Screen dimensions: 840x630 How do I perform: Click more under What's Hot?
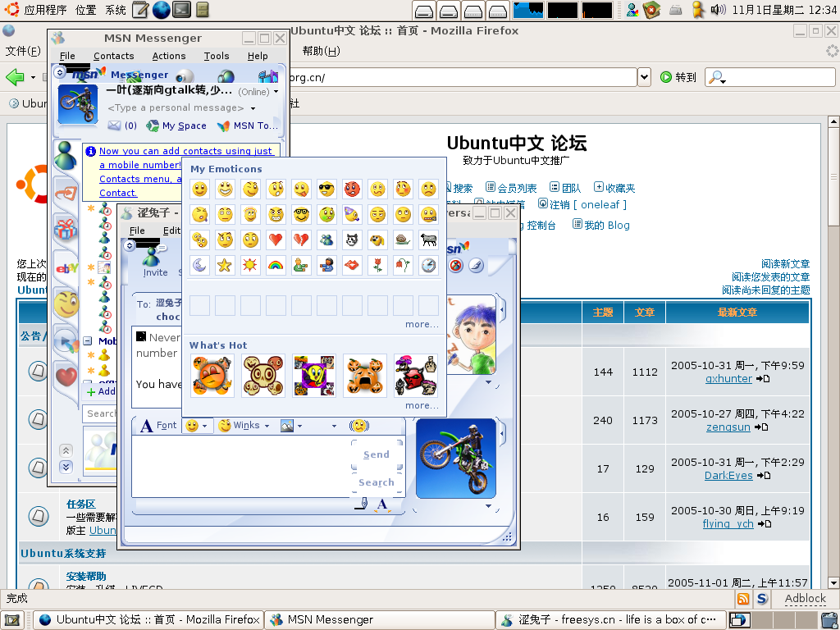tap(422, 405)
